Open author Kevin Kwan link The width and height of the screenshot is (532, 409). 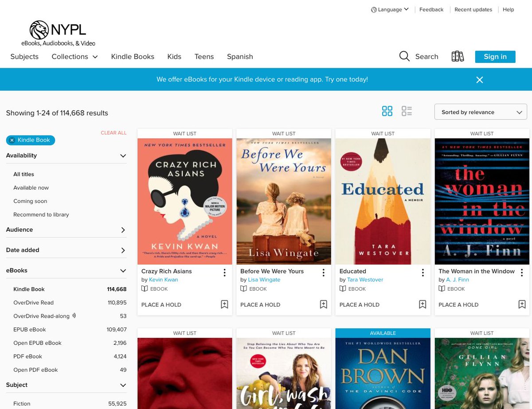click(163, 280)
